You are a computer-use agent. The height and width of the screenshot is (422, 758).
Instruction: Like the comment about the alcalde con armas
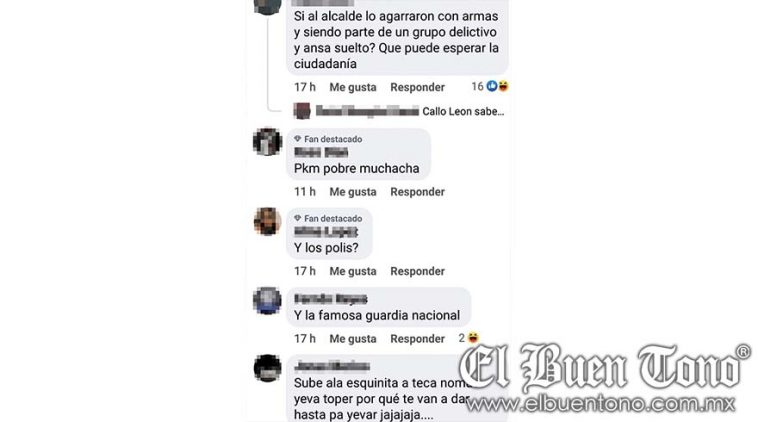point(353,87)
